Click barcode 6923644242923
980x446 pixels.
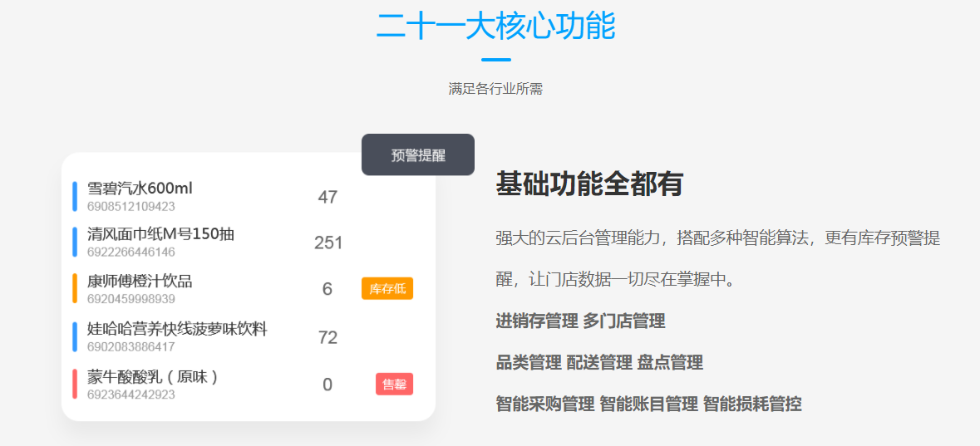[x=131, y=395]
